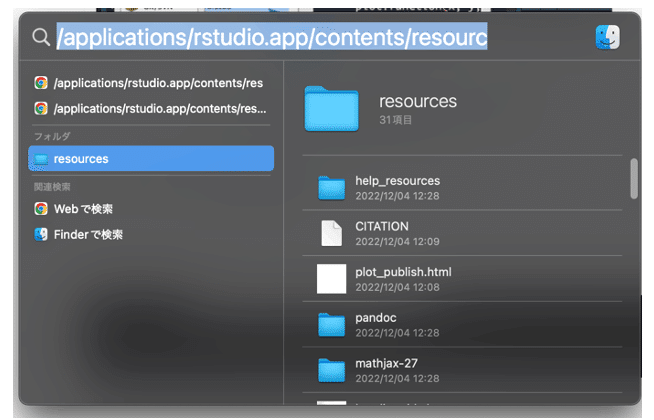Click into the Spotlight search field text
Screen dimensions: 654x420
[272, 37]
